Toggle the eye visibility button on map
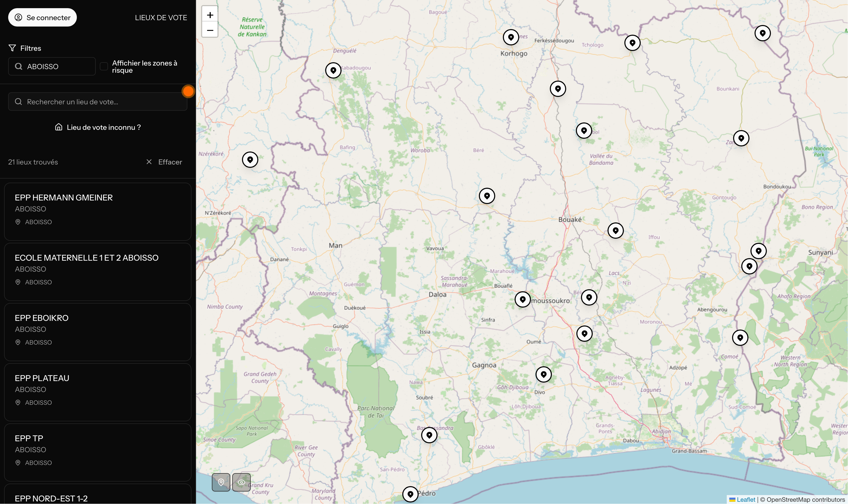 (241, 482)
